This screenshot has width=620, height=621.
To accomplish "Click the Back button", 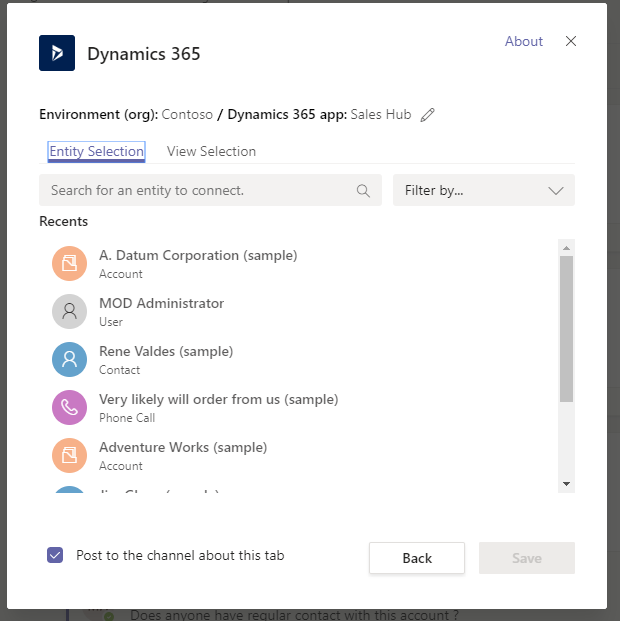I will (417, 558).
